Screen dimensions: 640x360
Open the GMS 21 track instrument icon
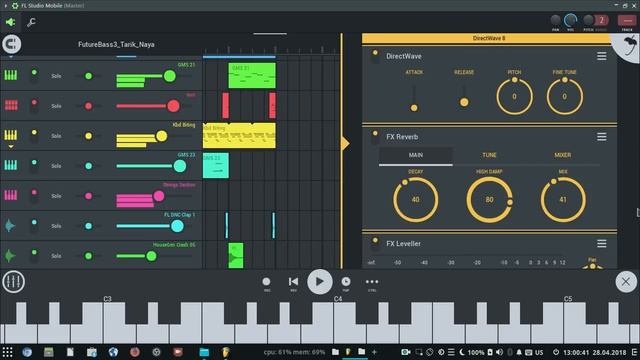pos(11,76)
